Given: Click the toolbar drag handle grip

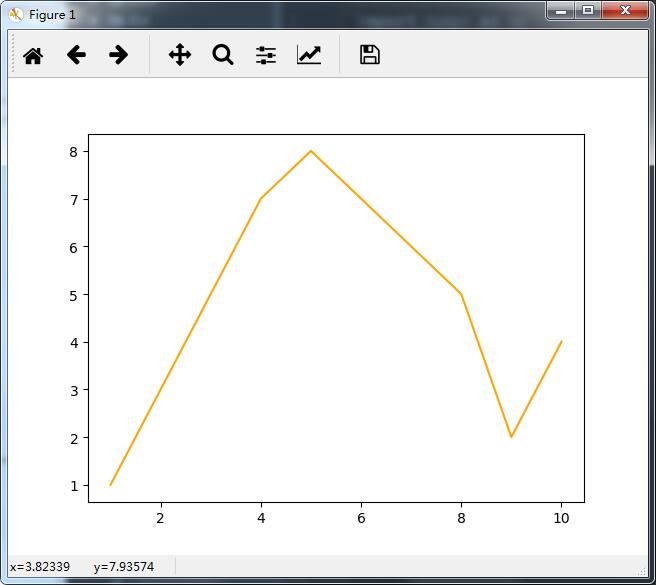Looking at the screenshot, I should pos(13,53).
